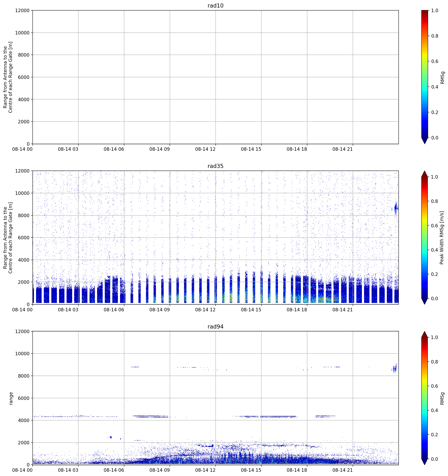Click the '08-14 03' tick under rad10 plot
Image resolution: width=448 pixels, height=476 pixels.
point(68,149)
